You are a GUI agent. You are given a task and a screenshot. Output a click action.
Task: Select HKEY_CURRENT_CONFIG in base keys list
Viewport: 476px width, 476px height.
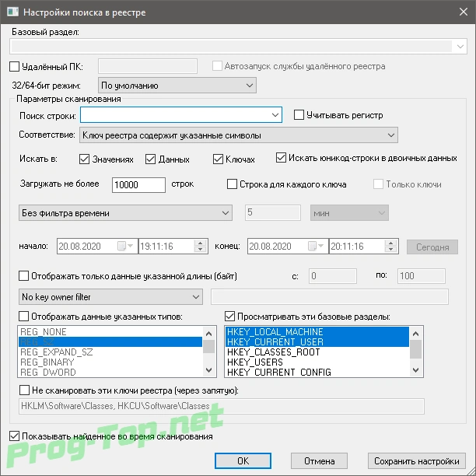[x=317, y=372]
